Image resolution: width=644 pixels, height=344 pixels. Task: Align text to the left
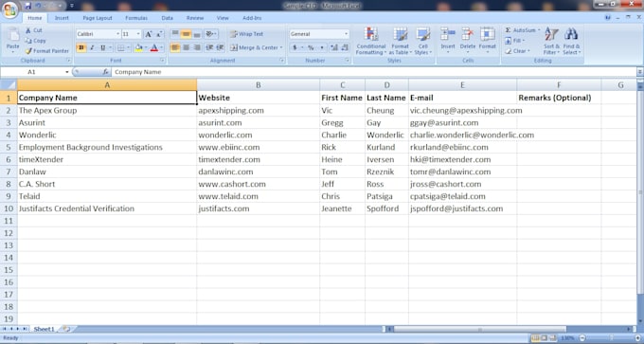tap(175, 47)
